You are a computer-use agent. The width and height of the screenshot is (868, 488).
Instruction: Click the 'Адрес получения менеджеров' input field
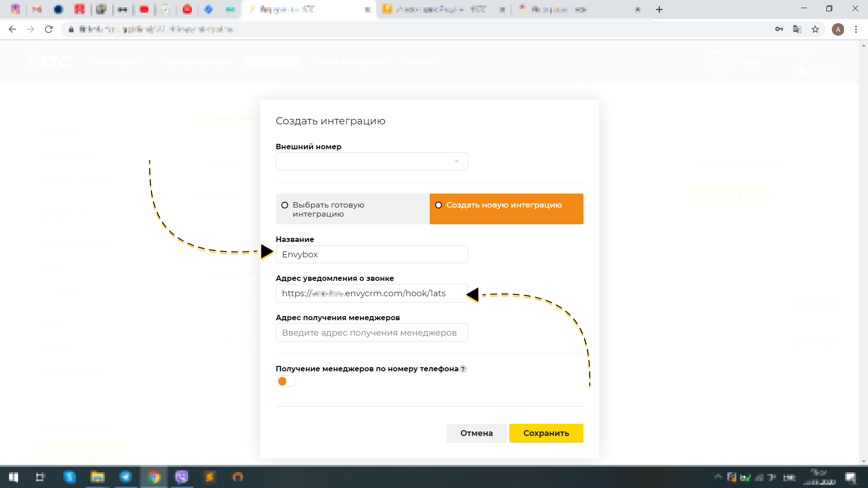coord(372,332)
